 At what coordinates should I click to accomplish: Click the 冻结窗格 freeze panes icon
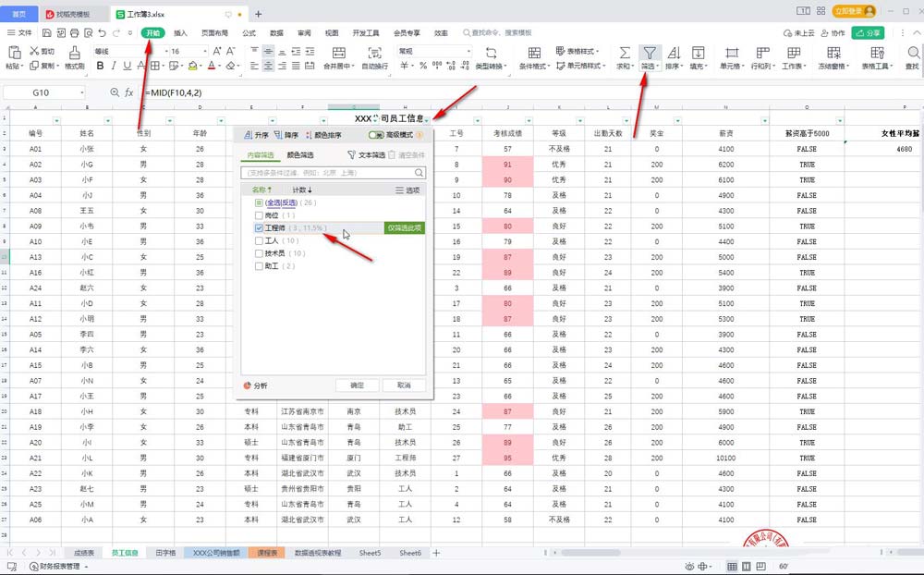[x=833, y=53]
